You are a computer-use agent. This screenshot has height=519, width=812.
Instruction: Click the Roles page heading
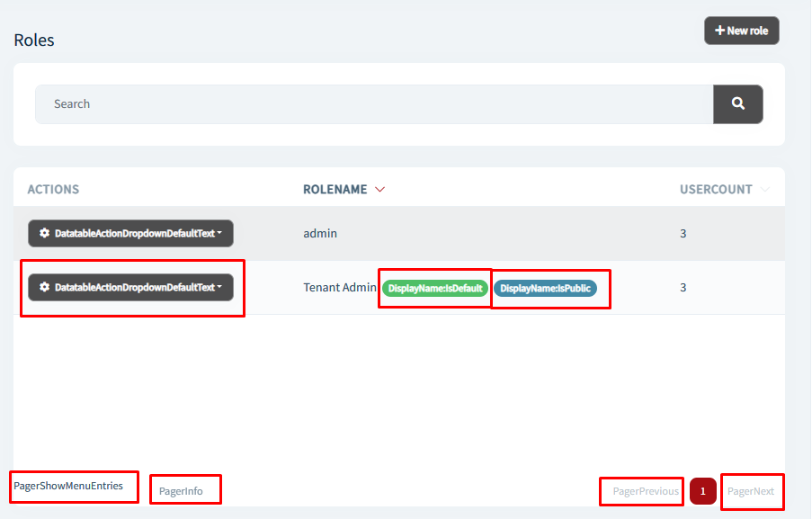(34, 40)
